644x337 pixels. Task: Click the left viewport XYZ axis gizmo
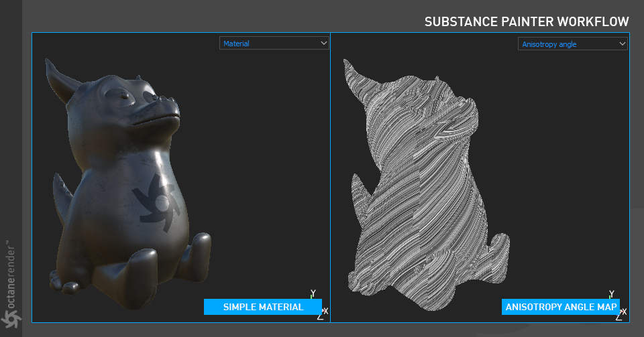point(321,305)
